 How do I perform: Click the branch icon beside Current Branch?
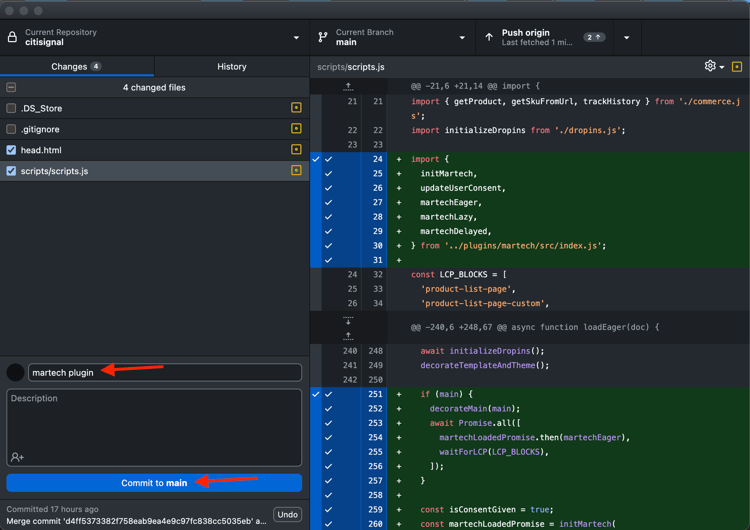(x=323, y=38)
